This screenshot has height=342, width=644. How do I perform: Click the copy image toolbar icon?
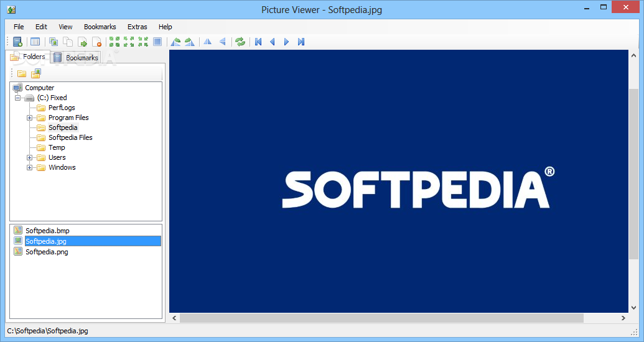tap(54, 42)
